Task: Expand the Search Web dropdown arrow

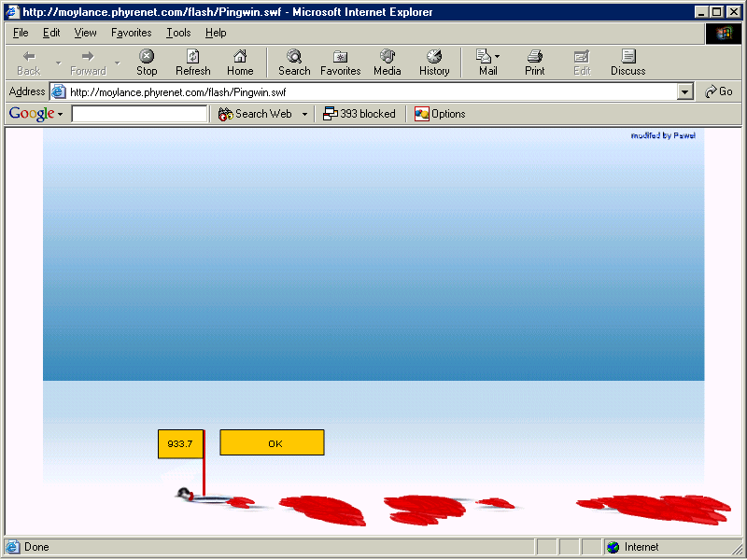Action: [304, 115]
